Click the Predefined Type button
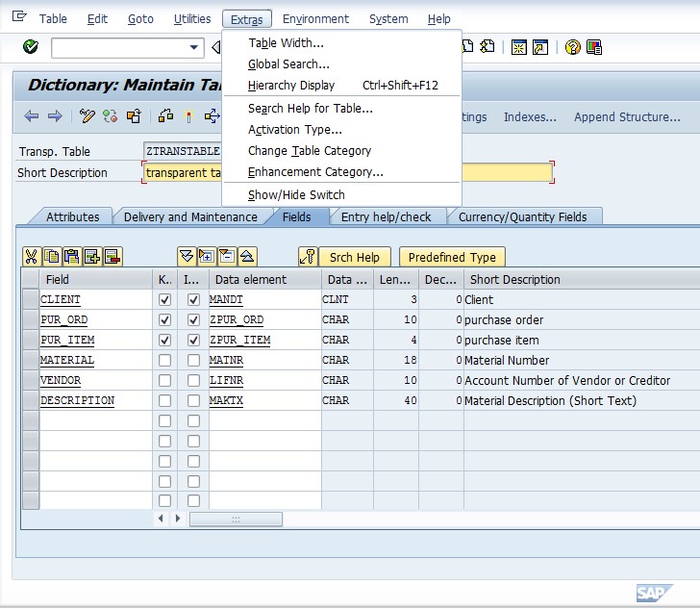The height and width of the screenshot is (609, 700). click(452, 257)
